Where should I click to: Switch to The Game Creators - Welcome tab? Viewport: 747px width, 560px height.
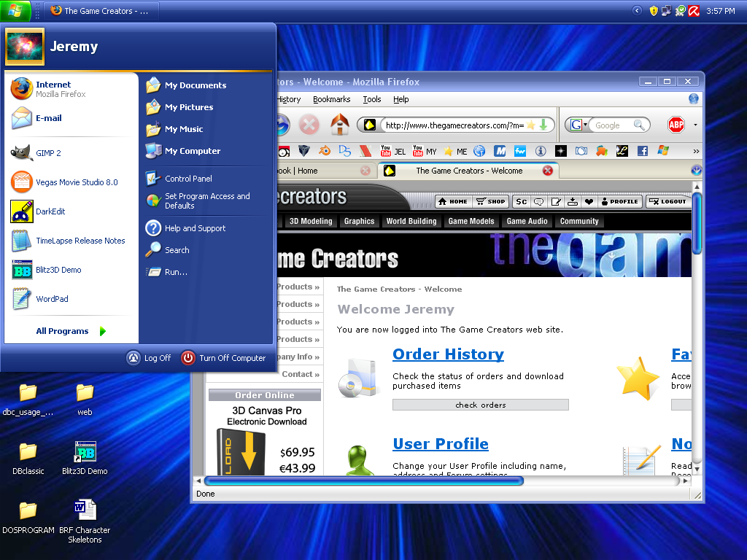point(469,171)
